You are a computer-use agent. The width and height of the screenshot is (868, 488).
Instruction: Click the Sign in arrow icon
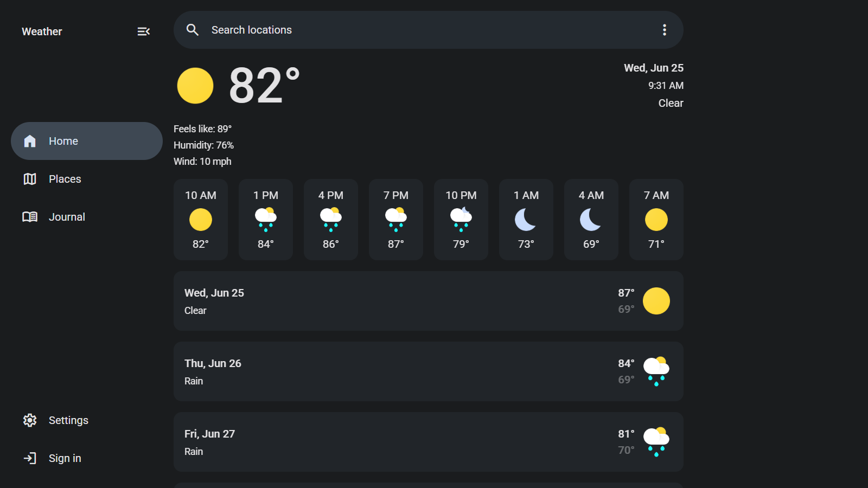click(30, 458)
